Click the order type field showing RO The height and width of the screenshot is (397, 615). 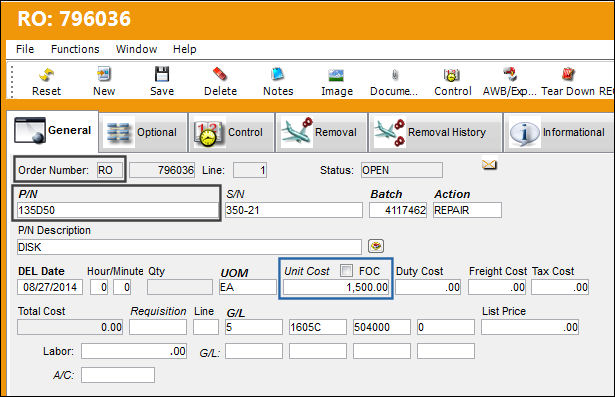click(109, 170)
